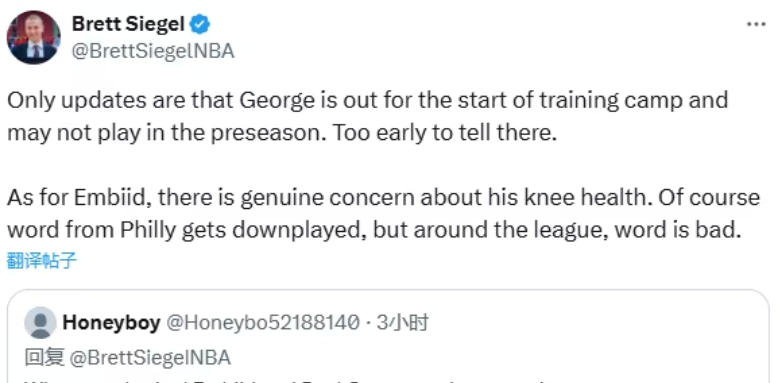The height and width of the screenshot is (383, 776).
Task: Click the line starting 'Only updates are that George'
Action: pos(368,100)
